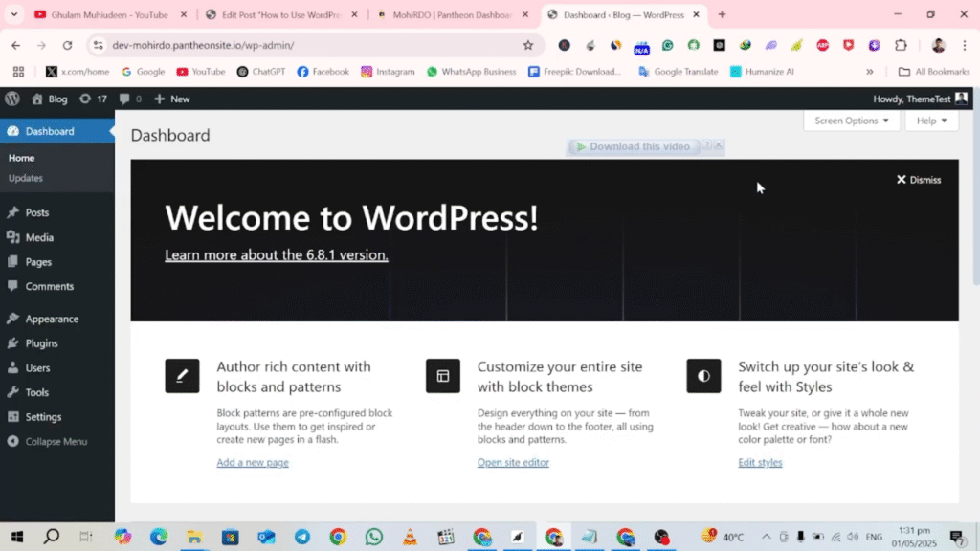Open Settings in the admin sidebar

pos(43,417)
